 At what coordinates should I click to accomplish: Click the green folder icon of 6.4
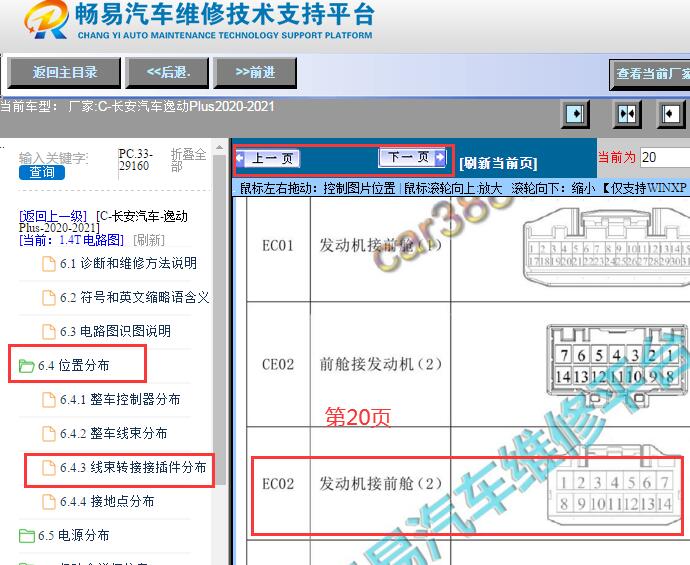[x=26, y=366]
